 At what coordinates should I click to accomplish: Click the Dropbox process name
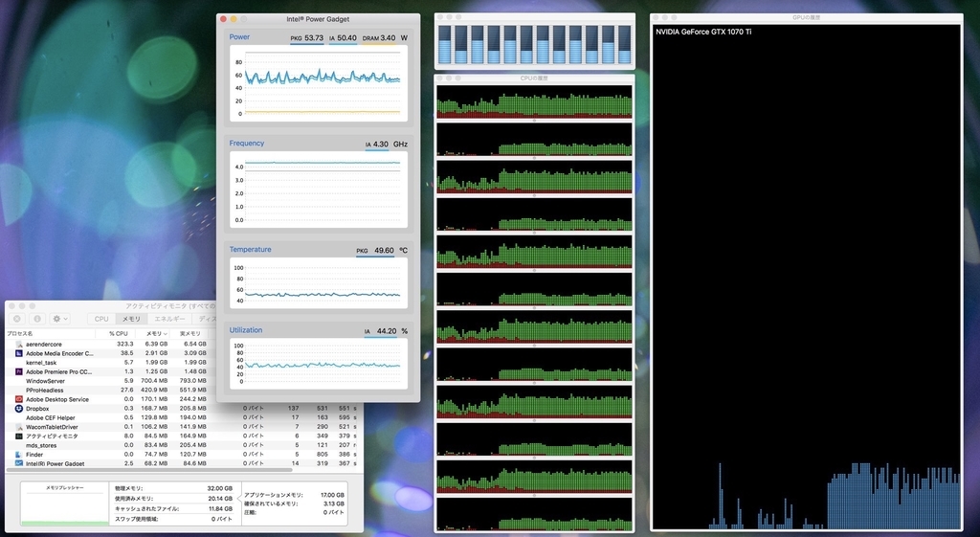tap(37, 408)
